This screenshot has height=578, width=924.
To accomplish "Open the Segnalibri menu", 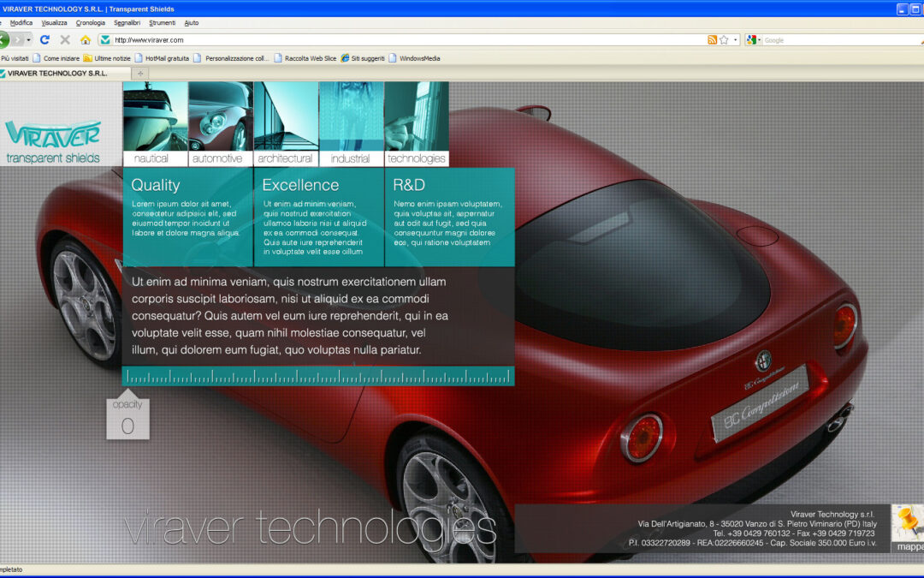I will [127, 23].
